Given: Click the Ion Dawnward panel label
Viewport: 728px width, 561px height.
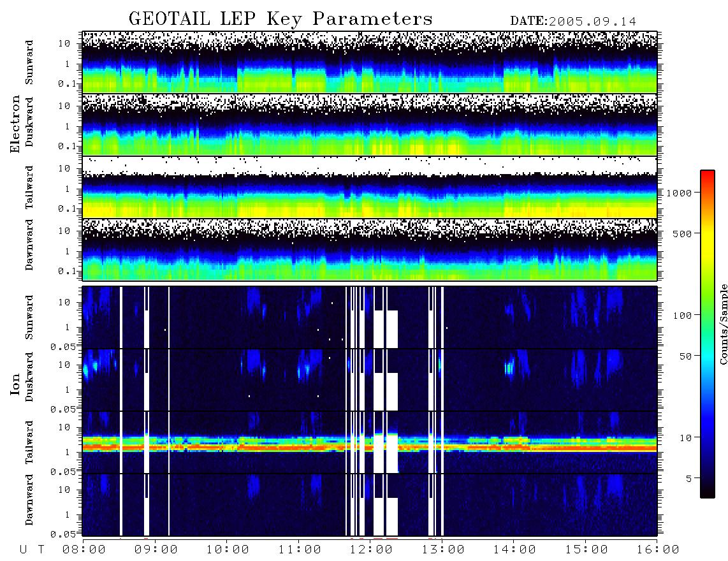Looking at the screenshot, I should [29, 500].
